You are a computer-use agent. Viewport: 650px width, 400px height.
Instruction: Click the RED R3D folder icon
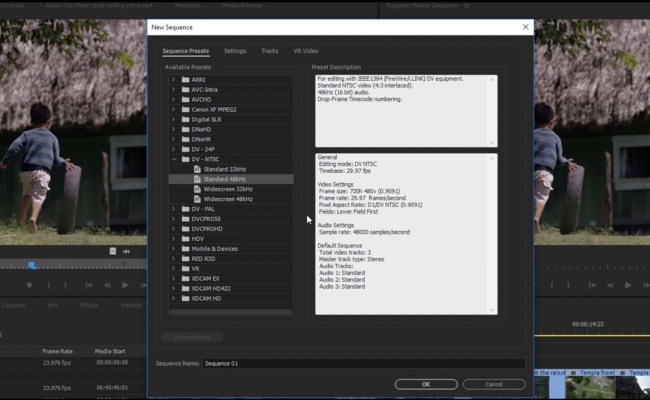tap(185, 259)
